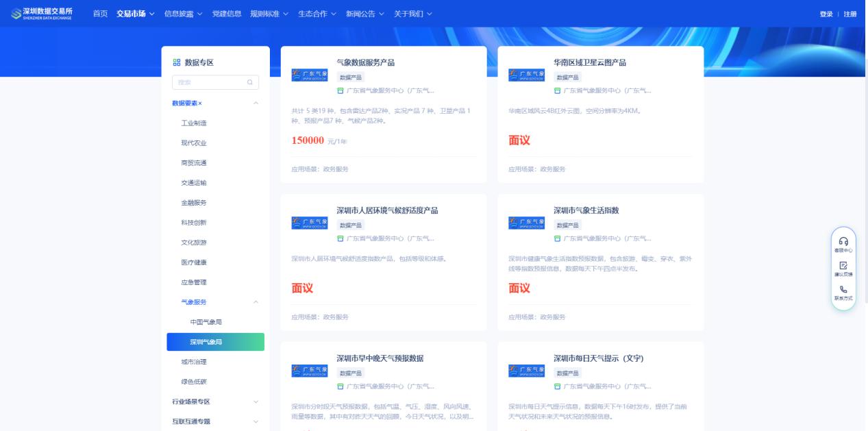Click the green shop icon on 华南区域卫星云图产品 card
The height and width of the screenshot is (431, 868).
click(558, 90)
